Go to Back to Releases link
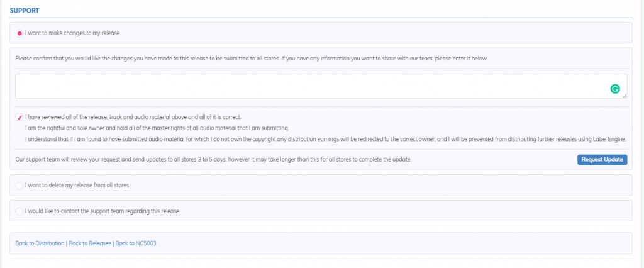 coord(90,243)
